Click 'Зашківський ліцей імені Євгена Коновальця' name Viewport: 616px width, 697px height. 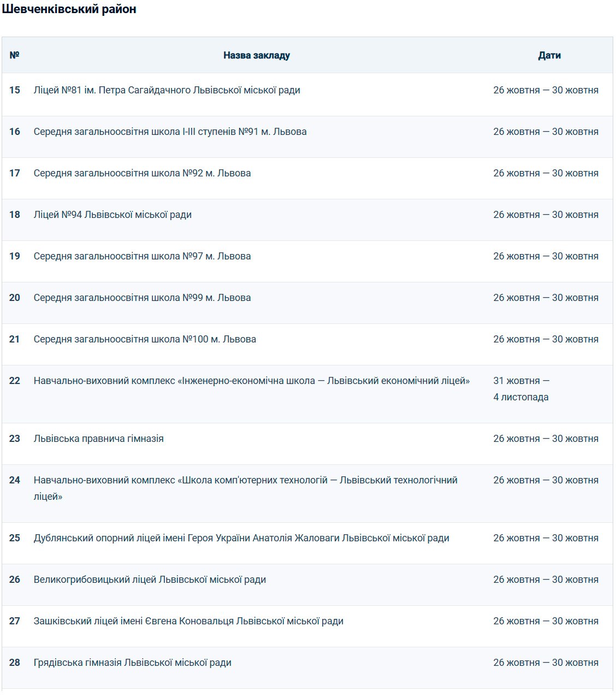coord(134,621)
